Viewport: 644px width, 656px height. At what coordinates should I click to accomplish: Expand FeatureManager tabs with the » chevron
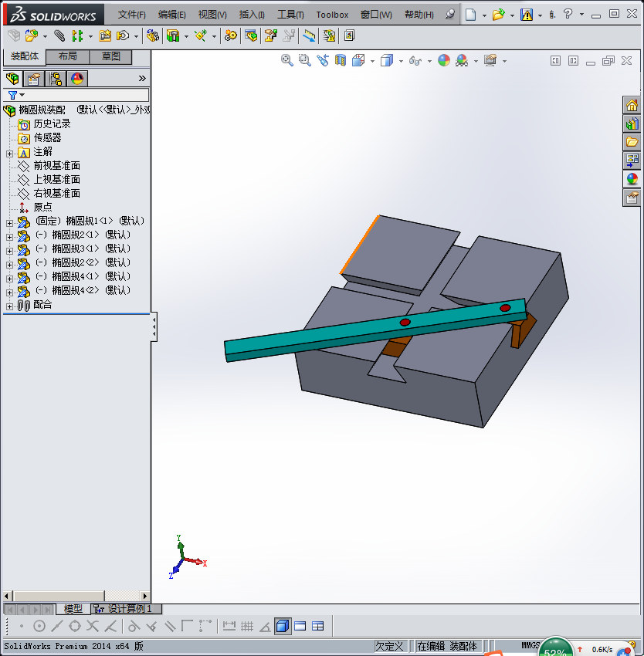(142, 78)
